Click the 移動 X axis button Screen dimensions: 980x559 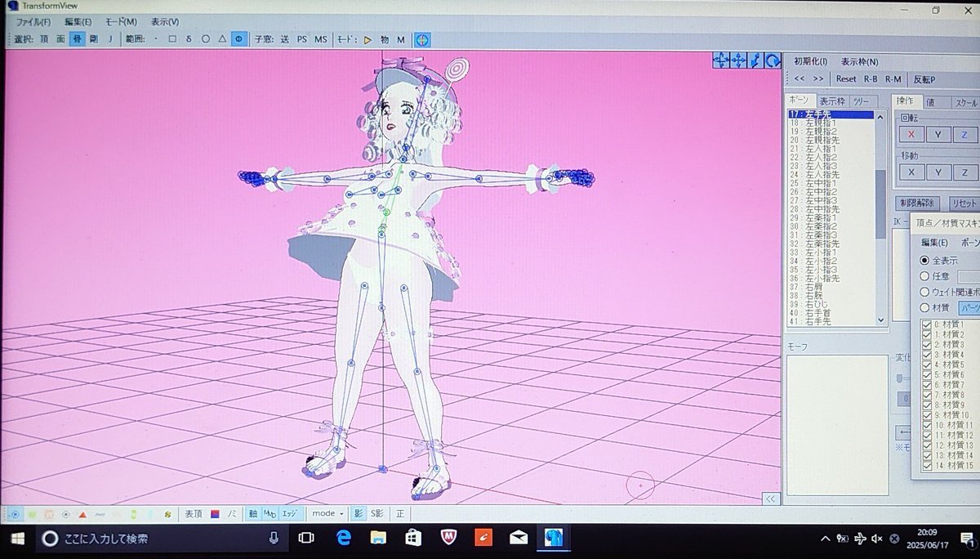[x=911, y=172]
